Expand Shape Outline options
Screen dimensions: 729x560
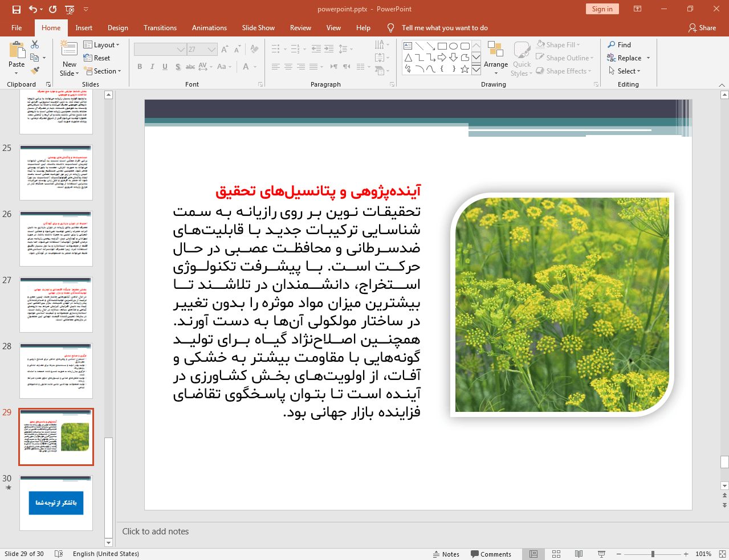point(565,58)
